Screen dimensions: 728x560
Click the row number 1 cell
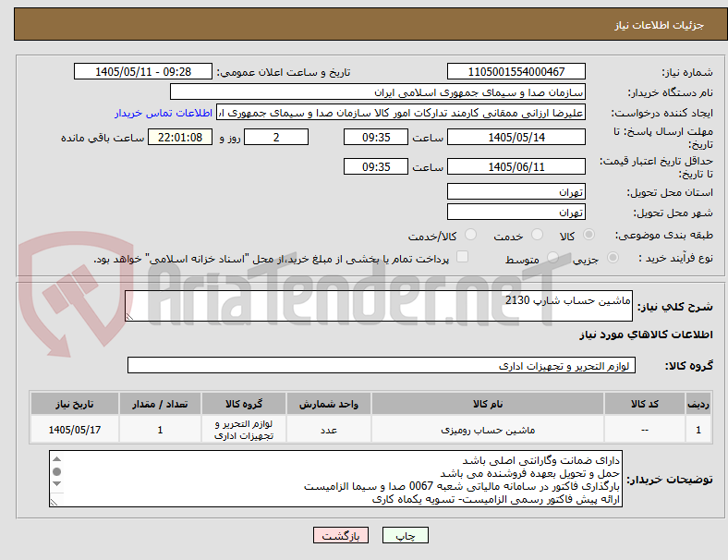click(x=698, y=430)
